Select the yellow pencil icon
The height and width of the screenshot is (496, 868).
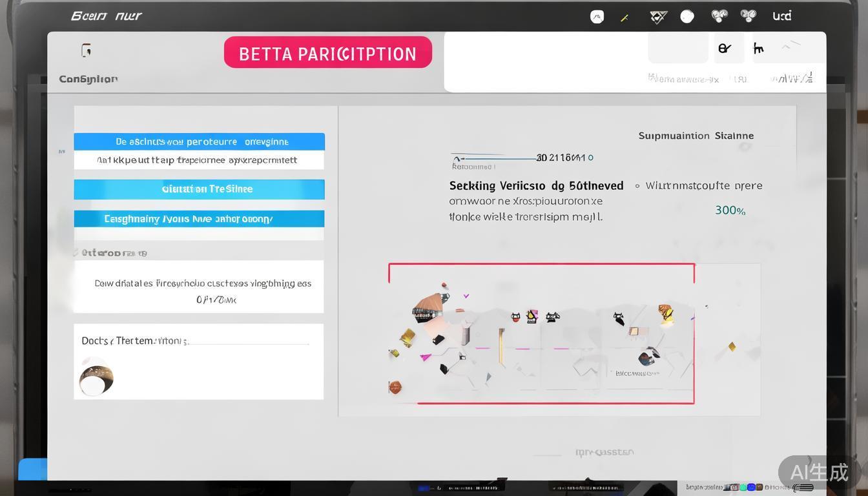click(x=625, y=18)
